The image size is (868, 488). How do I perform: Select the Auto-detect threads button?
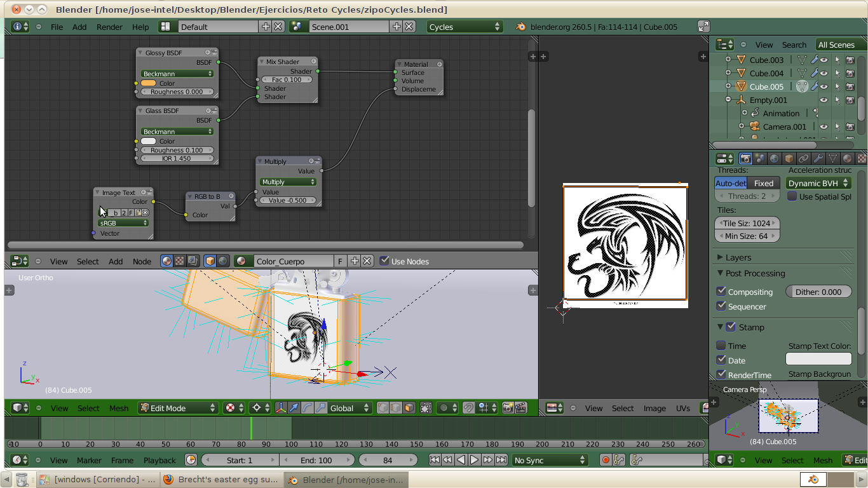click(x=731, y=183)
